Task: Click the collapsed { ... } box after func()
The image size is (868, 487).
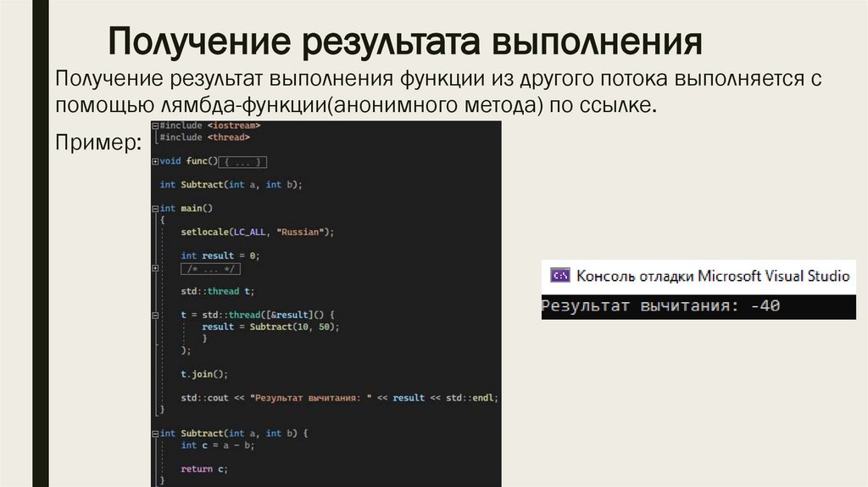Action: pyautogui.click(x=243, y=161)
